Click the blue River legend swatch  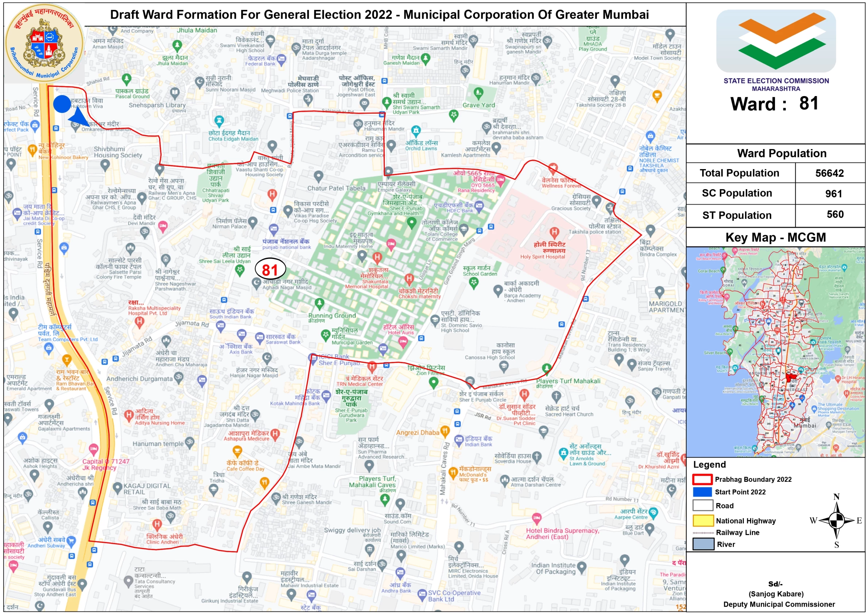point(703,544)
